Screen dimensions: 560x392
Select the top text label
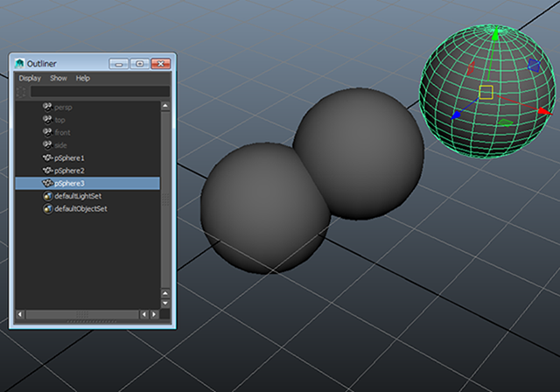pos(59,121)
